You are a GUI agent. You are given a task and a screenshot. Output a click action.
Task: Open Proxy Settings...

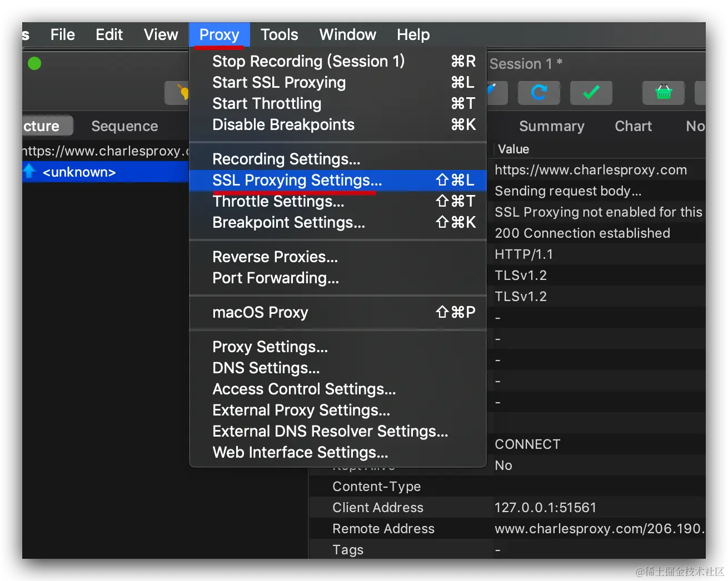click(x=338, y=347)
